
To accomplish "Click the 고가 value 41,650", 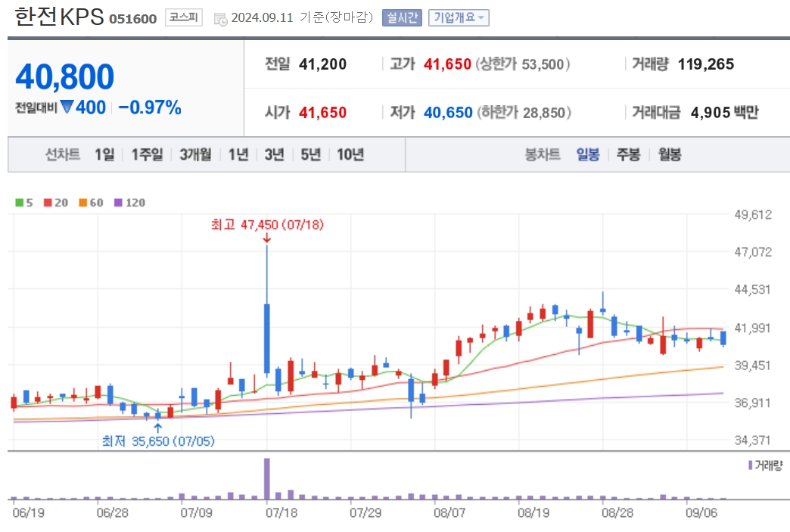I will click(x=447, y=64).
